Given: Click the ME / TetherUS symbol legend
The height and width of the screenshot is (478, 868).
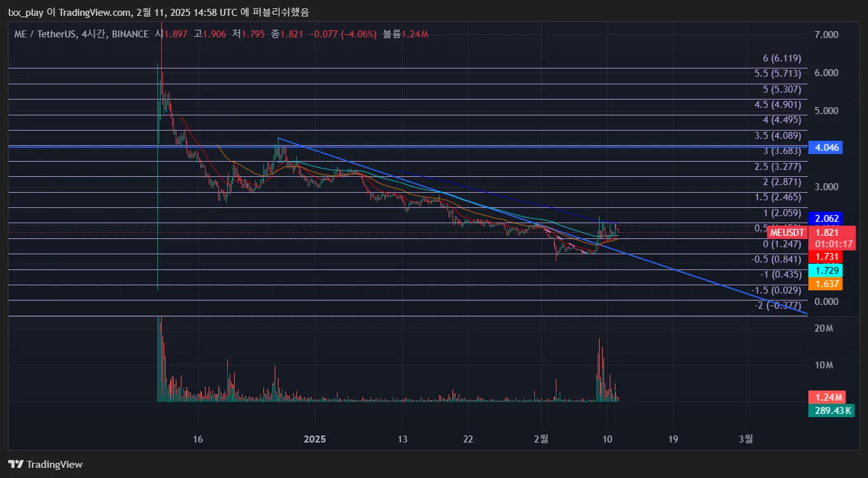Looking at the screenshot, I should (x=82, y=34).
